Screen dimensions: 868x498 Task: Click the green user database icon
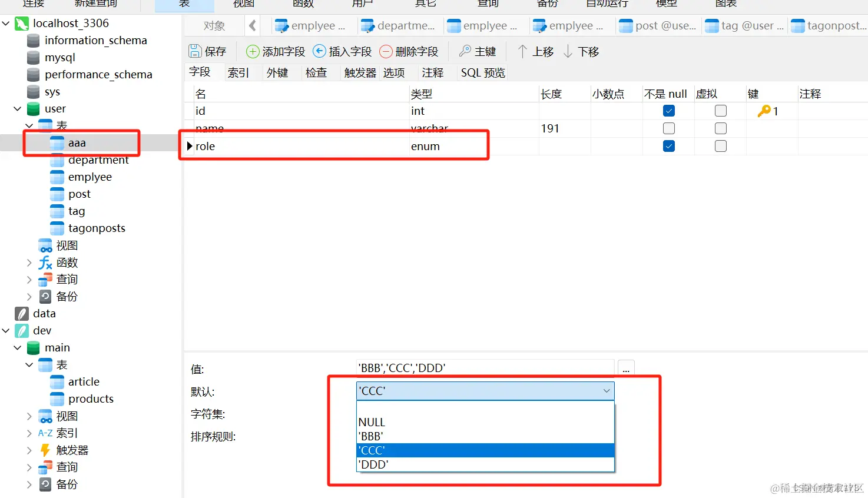pyautogui.click(x=34, y=109)
